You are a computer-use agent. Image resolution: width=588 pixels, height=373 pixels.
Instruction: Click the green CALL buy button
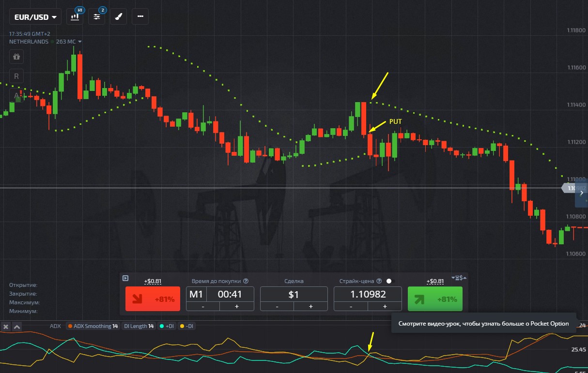coord(434,298)
